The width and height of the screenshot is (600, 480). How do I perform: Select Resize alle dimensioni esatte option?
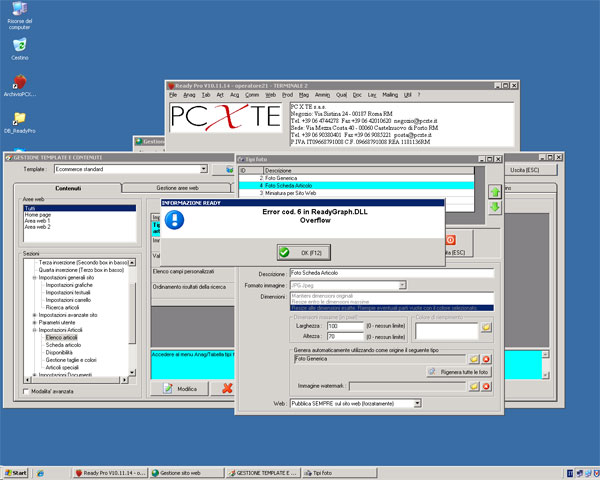[x=392, y=308]
